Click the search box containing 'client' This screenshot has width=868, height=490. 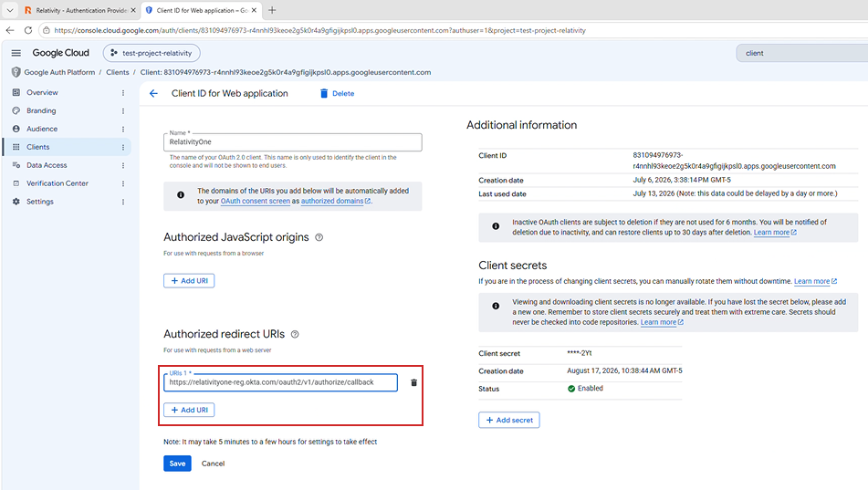(x=801, y=53)
